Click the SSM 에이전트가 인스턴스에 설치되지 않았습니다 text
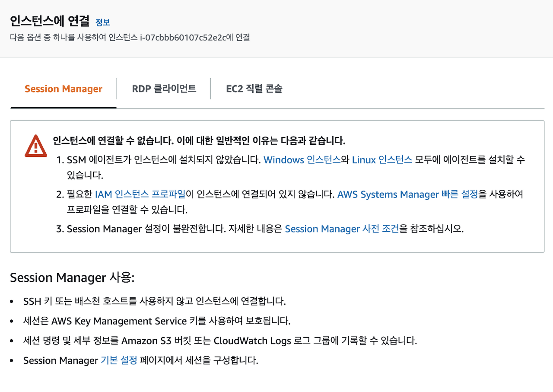Viewport: 553px width, 392px height. [x=164, y=159]
